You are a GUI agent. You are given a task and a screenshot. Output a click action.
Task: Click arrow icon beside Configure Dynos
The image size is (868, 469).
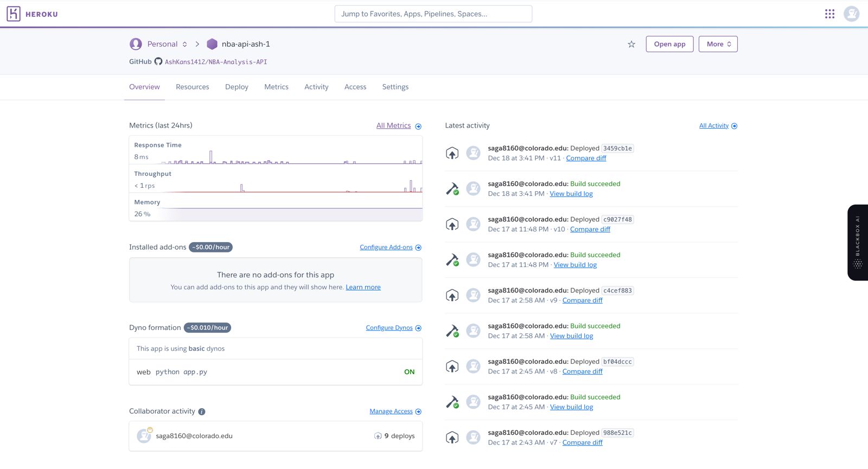pos(418,328)
